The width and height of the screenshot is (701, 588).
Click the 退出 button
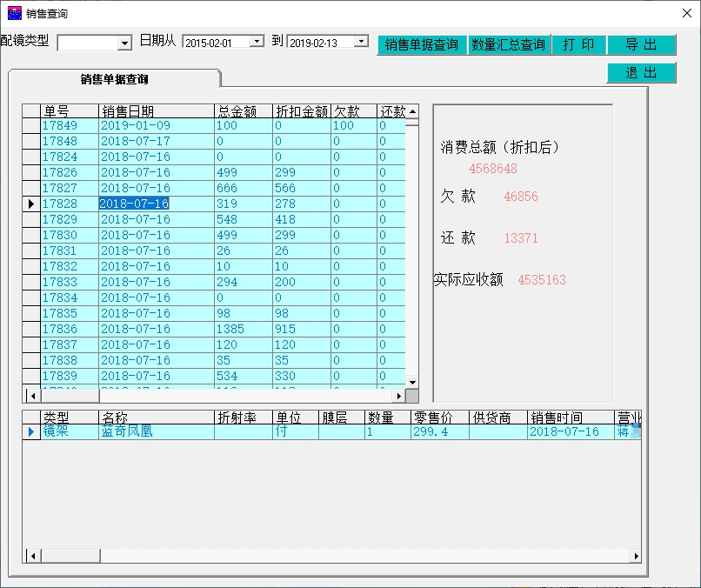point(641,73)
